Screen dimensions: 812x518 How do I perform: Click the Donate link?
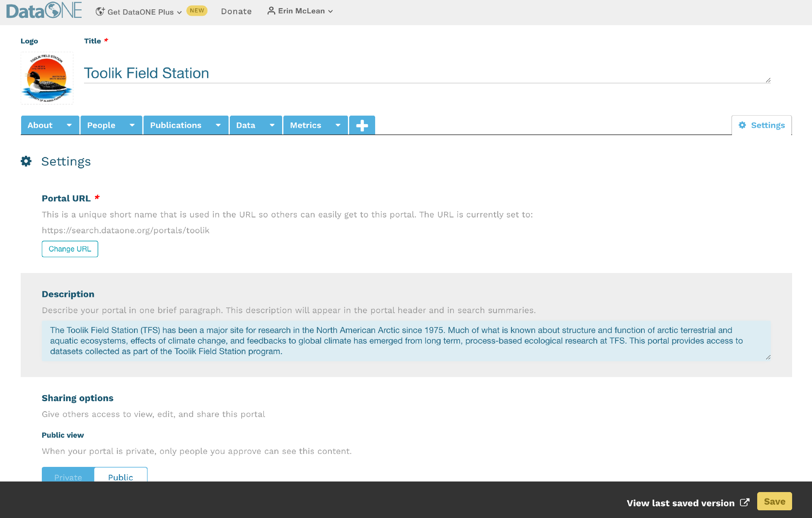(x=236, y=11)
